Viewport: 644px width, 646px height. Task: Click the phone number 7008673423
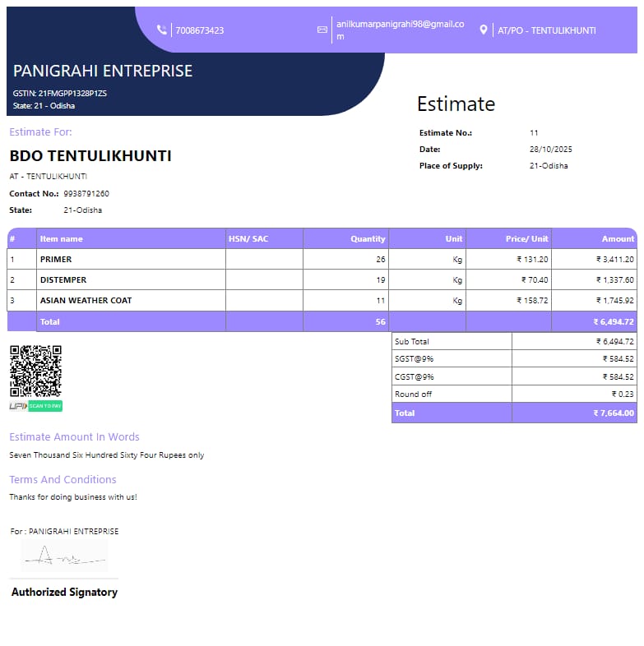[x=200, y=30]
